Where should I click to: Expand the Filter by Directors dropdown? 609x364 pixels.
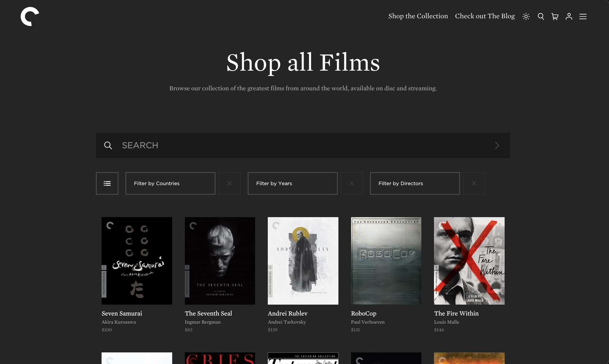pos(415,183)
